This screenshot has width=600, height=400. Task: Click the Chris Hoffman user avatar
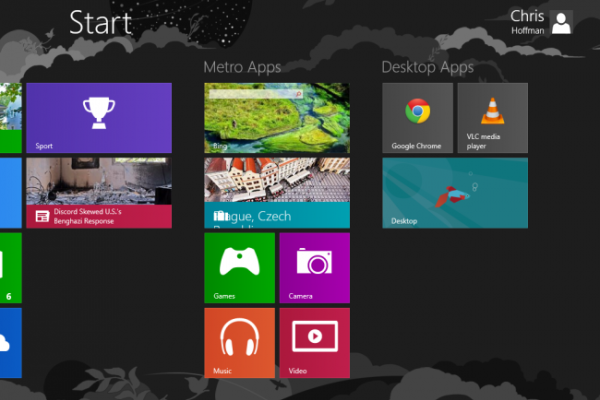pos(561,22)
